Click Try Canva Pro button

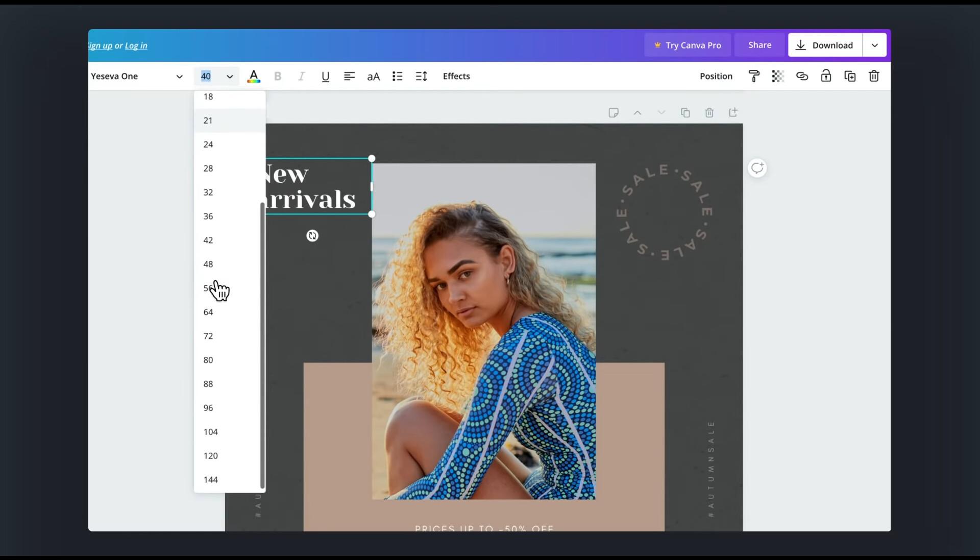688,45
